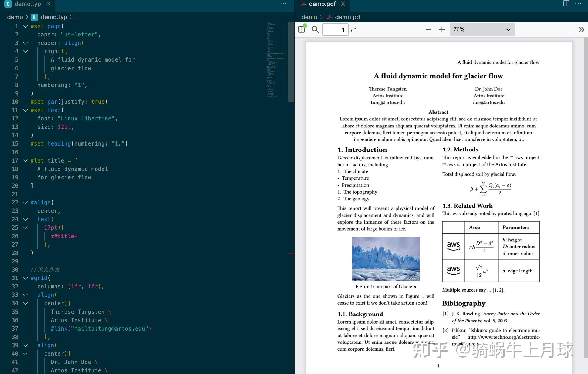The height and width of the screenshot is (374, 588).
Task: Fold the #align block at line 22
Action: click(x=25, y=203)
